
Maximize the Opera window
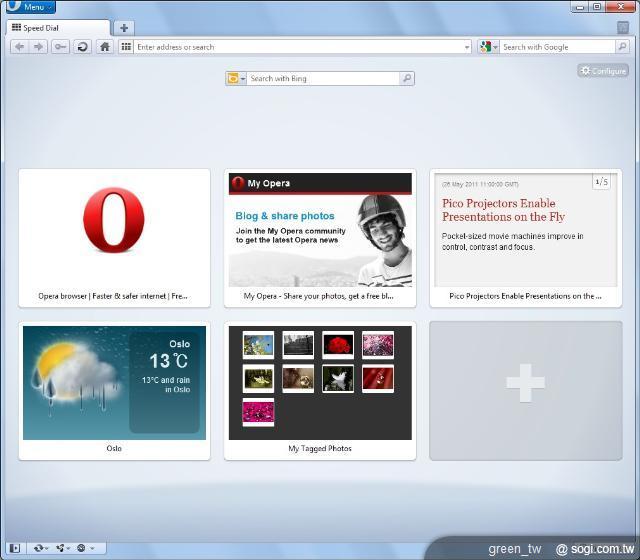point(597,7)
